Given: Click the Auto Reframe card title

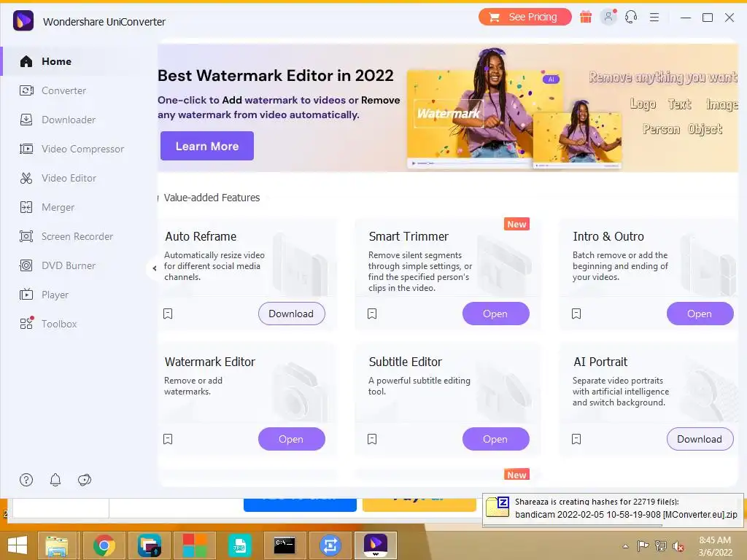Looking at the screenshot, I should (x=201, y=237).
